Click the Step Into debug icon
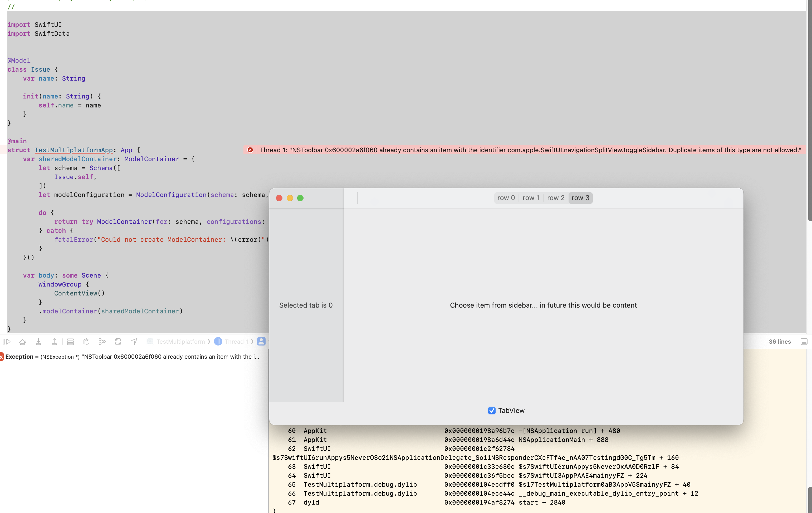Screen dimensions: 812x513 point(38,342)
